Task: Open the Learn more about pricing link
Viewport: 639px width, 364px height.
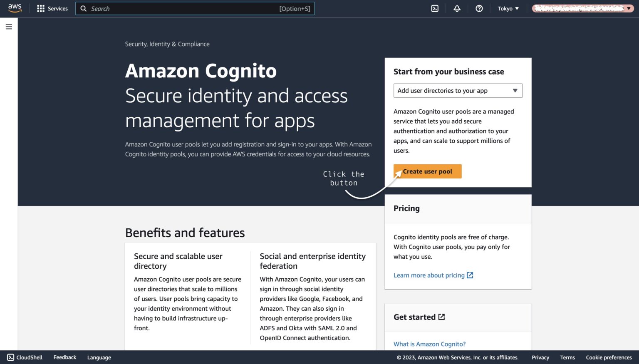Action: pos(429,275)
